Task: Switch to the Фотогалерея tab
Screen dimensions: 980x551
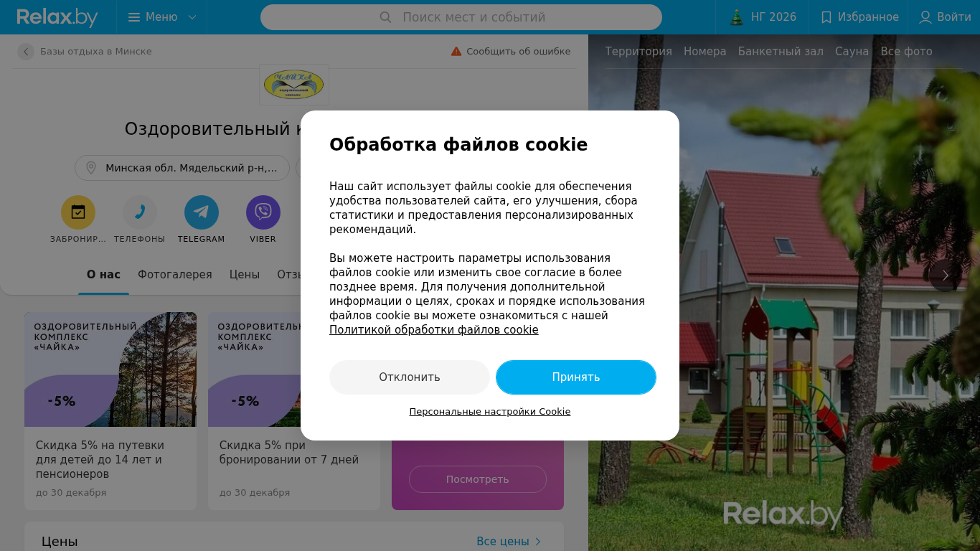Action: [175, 275]
